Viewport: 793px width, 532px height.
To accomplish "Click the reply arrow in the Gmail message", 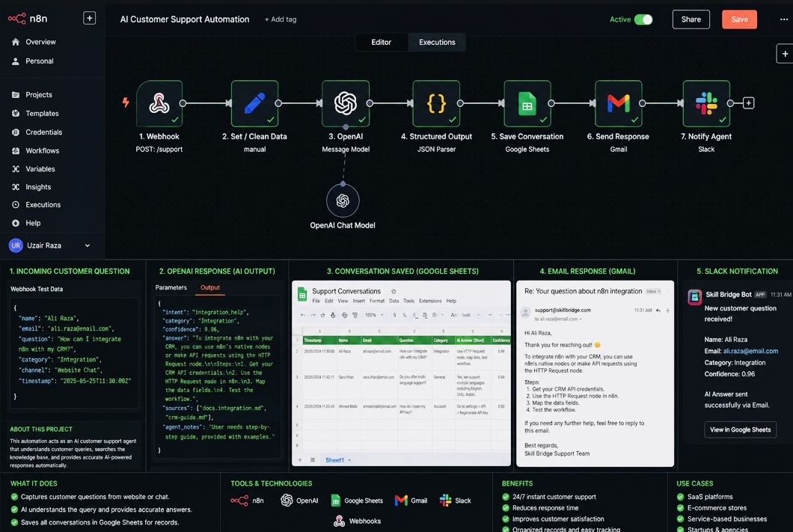I will coord(658,311).
